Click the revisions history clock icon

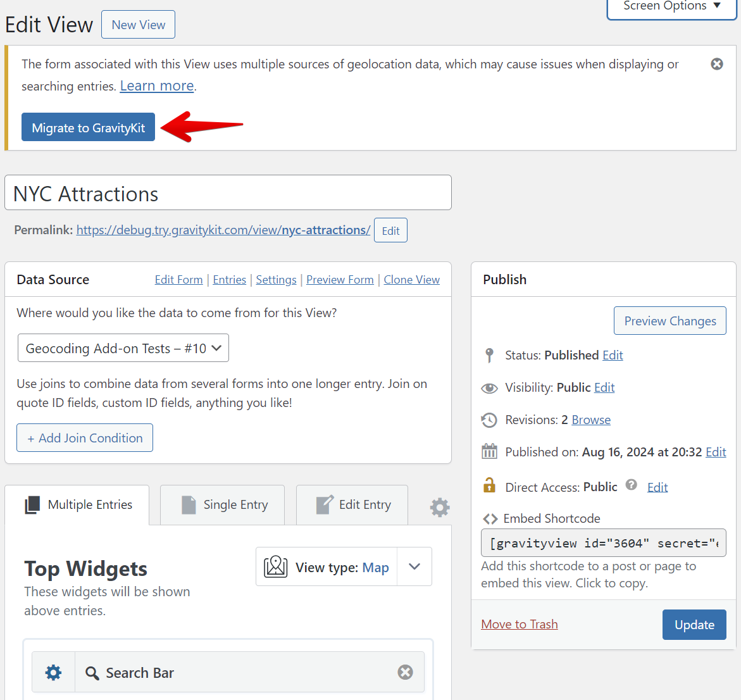[x=489, y=420]
